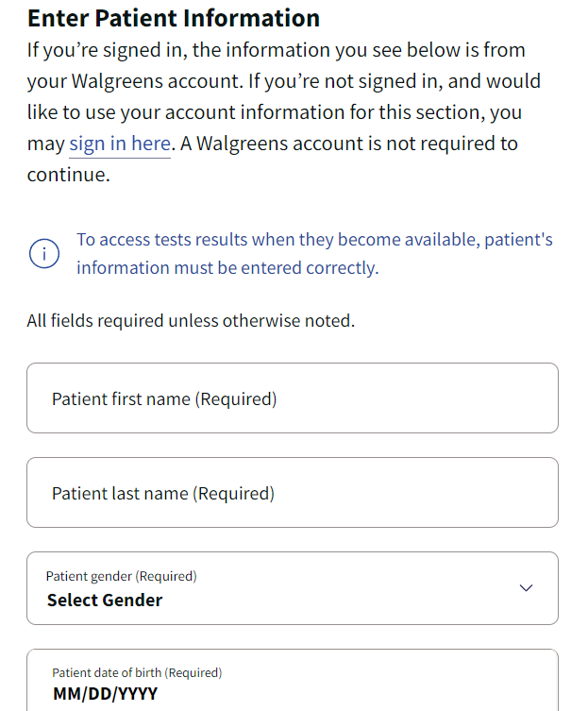Expand the Patient gender dropdown
588x711 pixels.
pyautogui.click(x=293, y=588)
